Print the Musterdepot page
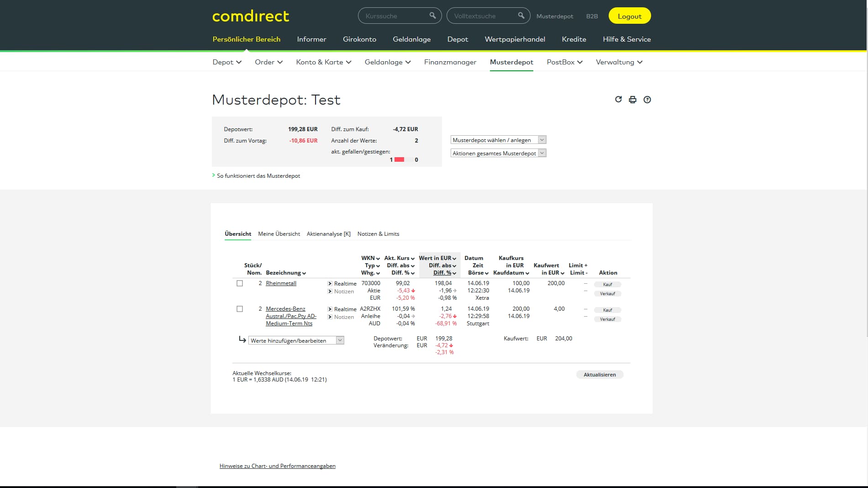This screenshot has width=868, height=488. pyautogui.click(x=632, y=100)
